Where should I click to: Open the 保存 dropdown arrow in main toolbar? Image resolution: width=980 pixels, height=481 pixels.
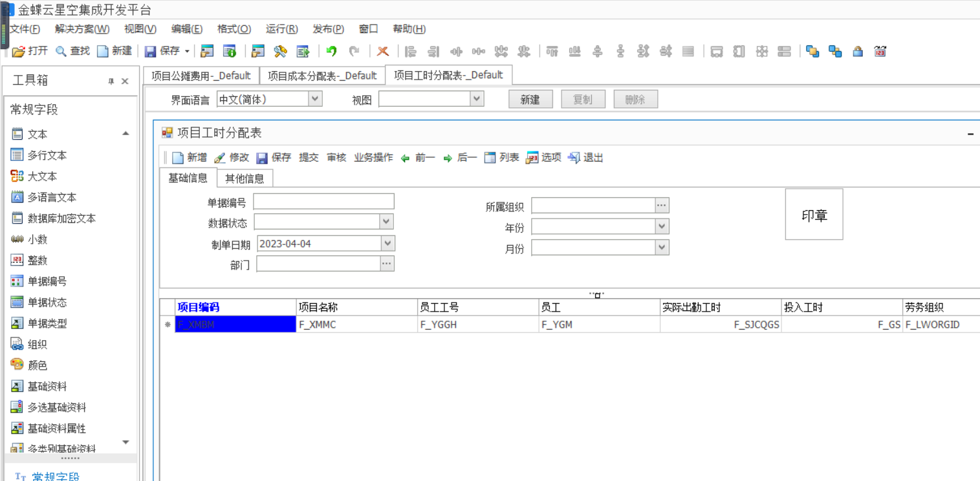click(x=187, y=51)
